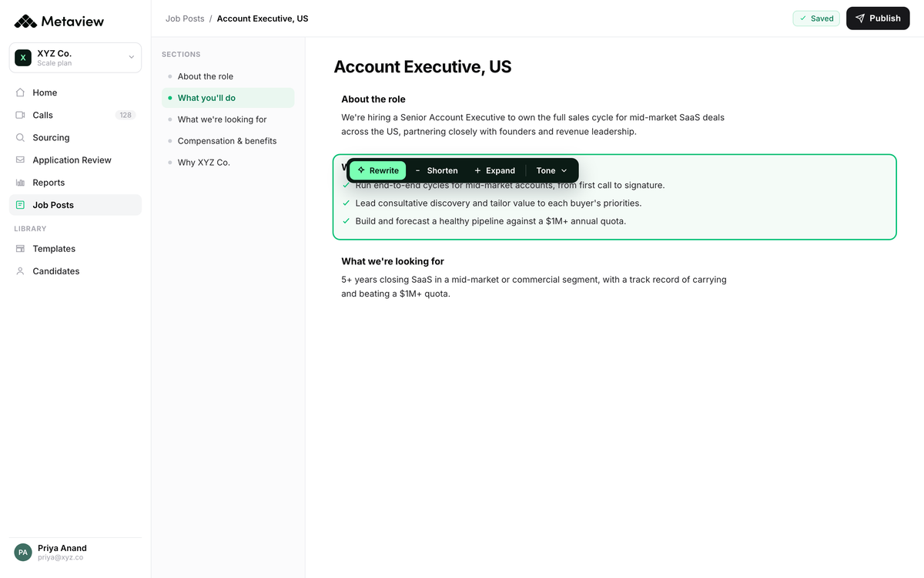
Task: Click the Sourcing search icon
Action: pos(20,137)
